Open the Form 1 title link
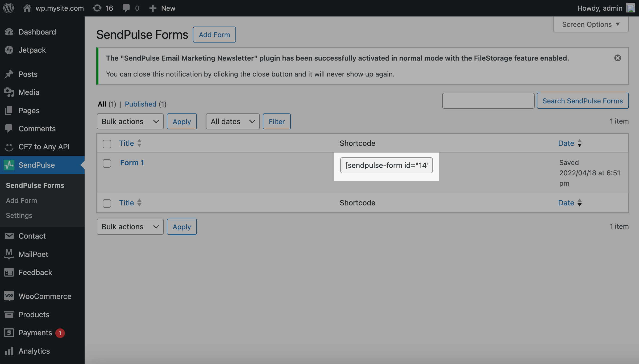Screen dimensions: 639x364 132,163
